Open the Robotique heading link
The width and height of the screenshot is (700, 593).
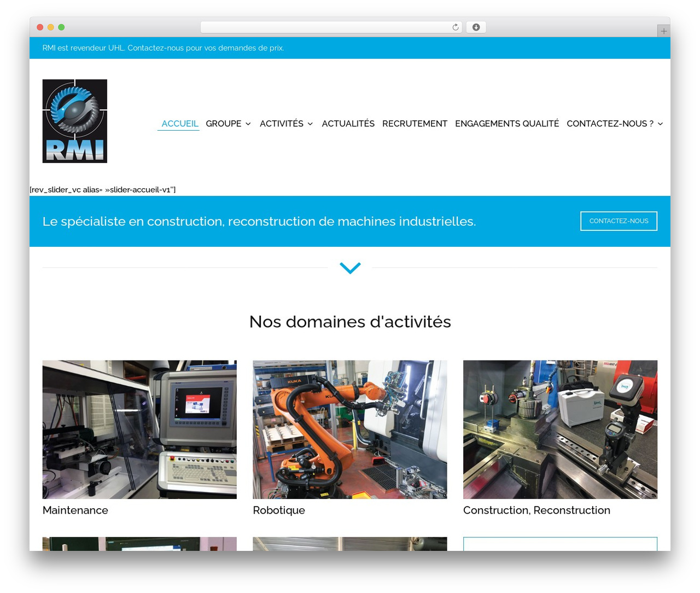click(x=279, y=510)
